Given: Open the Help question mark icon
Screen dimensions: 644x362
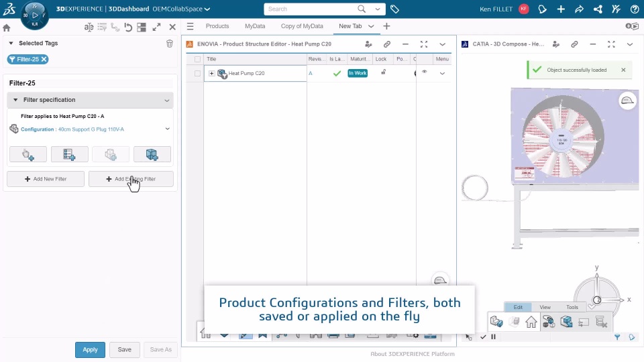Looking at the screenshot, I should pyautogui.click(x=634, y=9).
